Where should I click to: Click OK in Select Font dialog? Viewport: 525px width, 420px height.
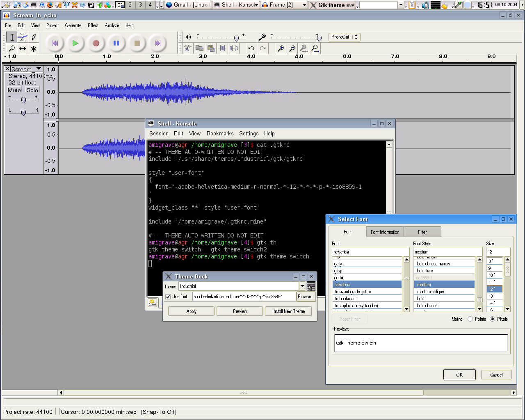459,375
